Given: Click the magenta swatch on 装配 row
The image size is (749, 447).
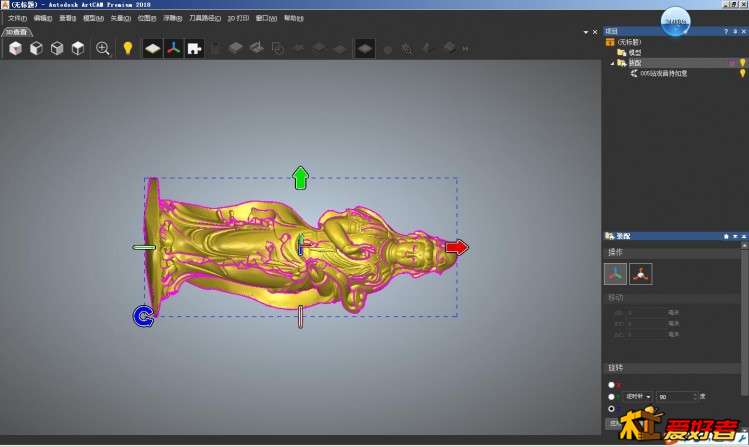Looking at the screenshot, I should tap(732, 63).
